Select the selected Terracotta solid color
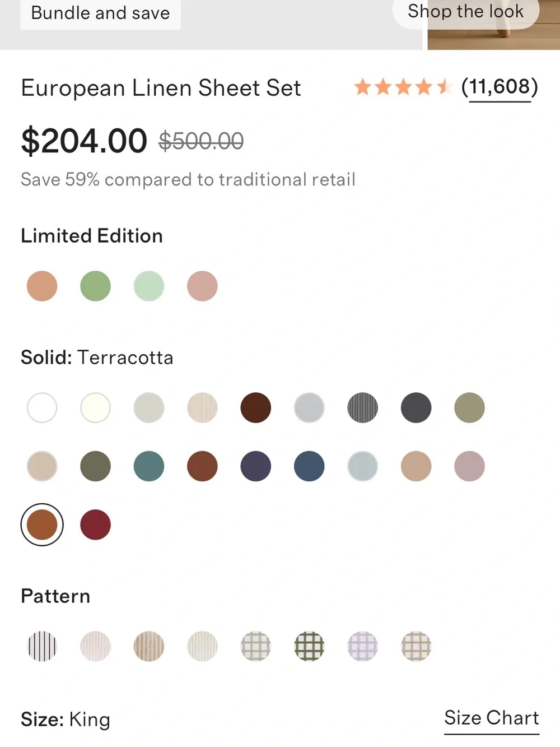Viewport: 560px width, 747px height. point(42,525)
